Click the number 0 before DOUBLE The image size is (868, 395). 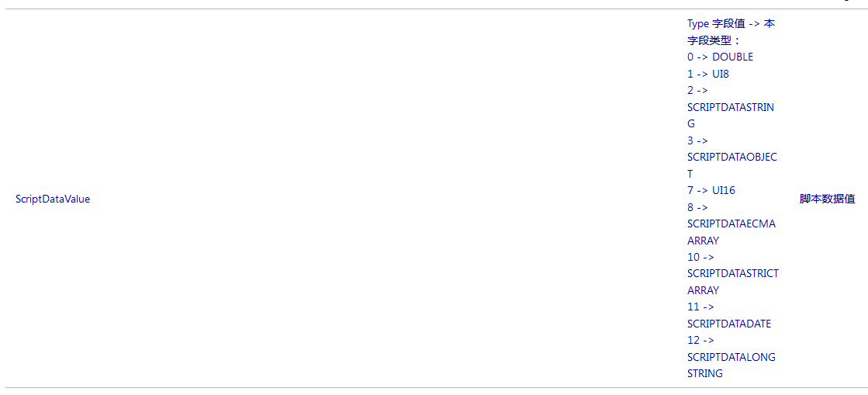coord(690,57)
